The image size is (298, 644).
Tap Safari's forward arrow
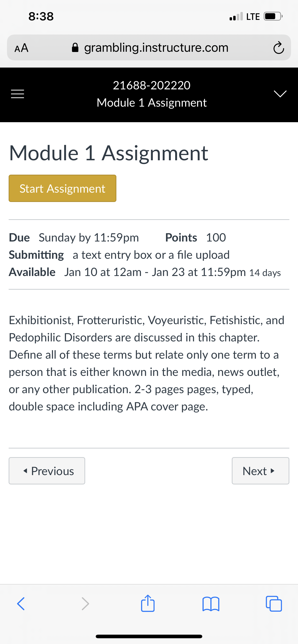coord(85,604)
